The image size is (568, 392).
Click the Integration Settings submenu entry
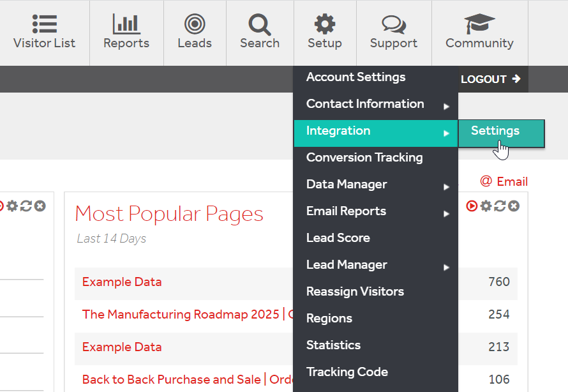(495, 131)
